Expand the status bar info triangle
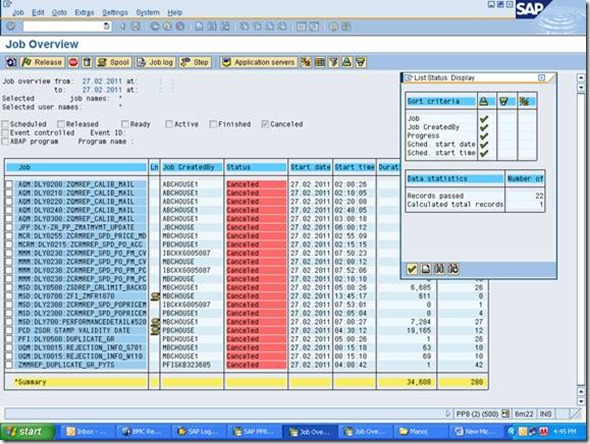Image resolution: width=590 pixels, height=444 pixels. click(448, 414)
